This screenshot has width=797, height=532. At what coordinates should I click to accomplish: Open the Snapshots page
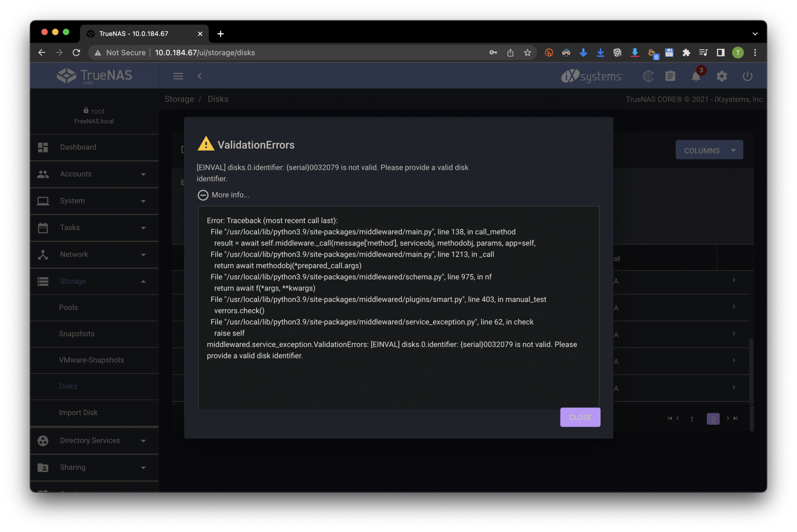[x=94, y=334]
